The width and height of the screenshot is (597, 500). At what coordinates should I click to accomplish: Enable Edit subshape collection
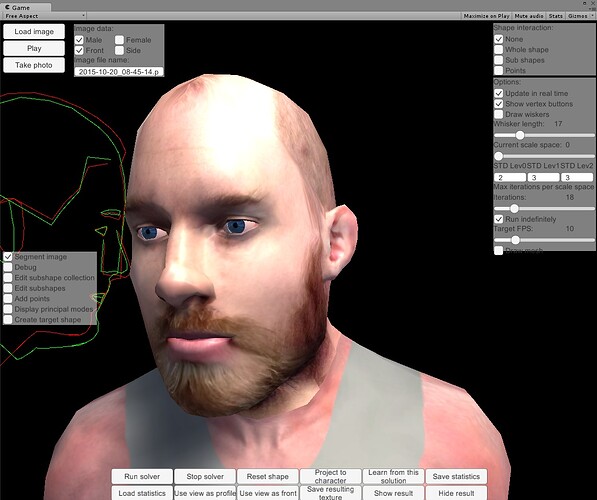point(8,278)
